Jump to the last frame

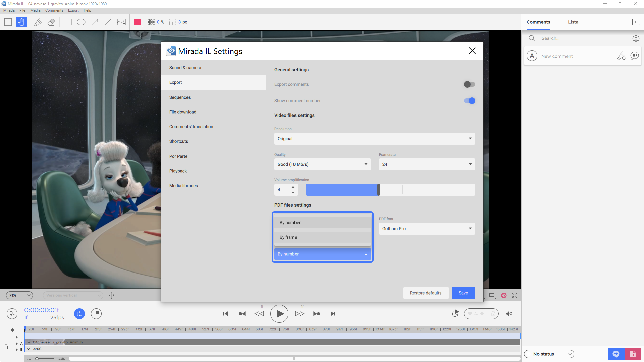tap(333, 314)
